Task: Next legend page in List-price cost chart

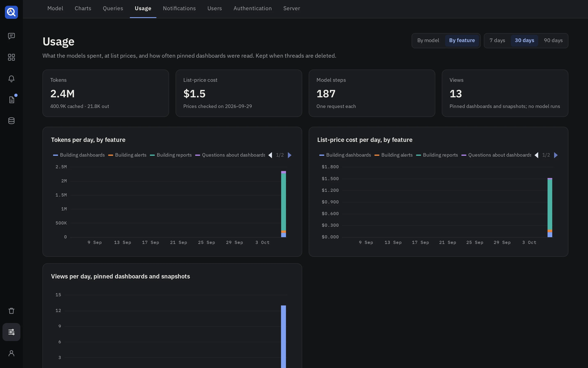Action: click(556, 155)
